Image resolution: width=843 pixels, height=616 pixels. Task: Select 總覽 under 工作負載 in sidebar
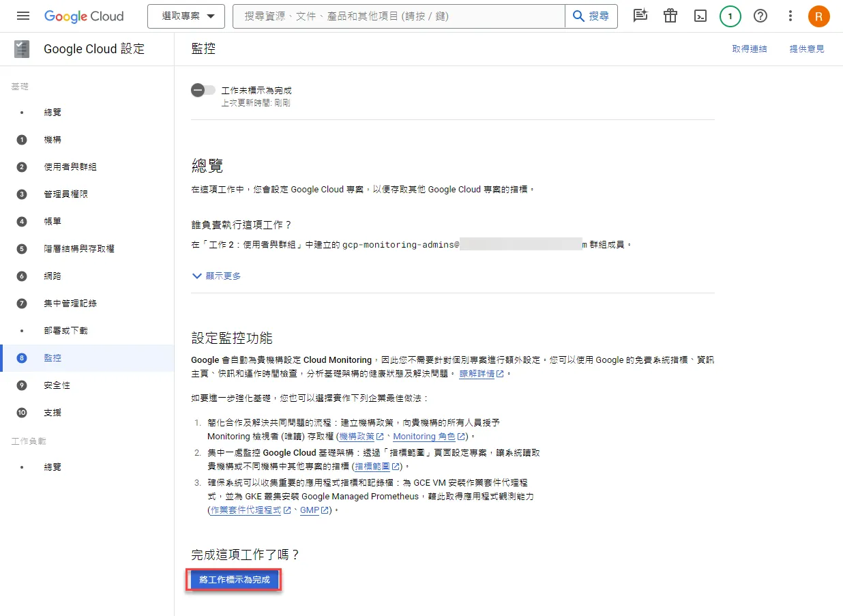(x=87, y=467)
